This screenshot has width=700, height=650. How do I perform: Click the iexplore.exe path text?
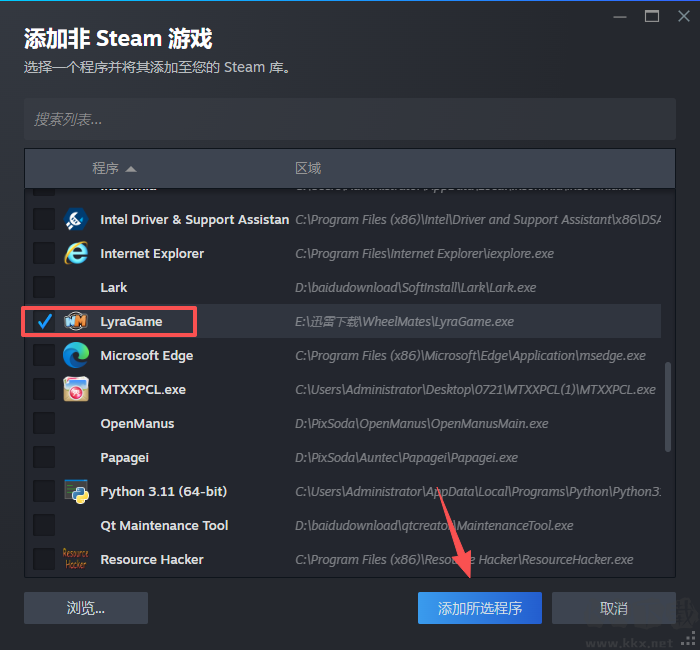(x=425, y=254)
